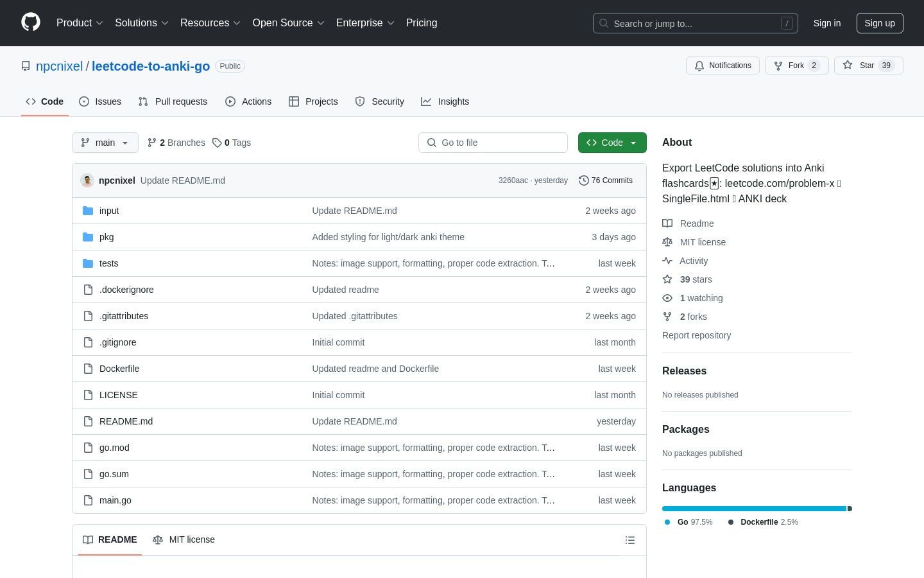This screenshot has width=924, height=578.
Task: Click the Pricing link
Action: click(422, 23)
